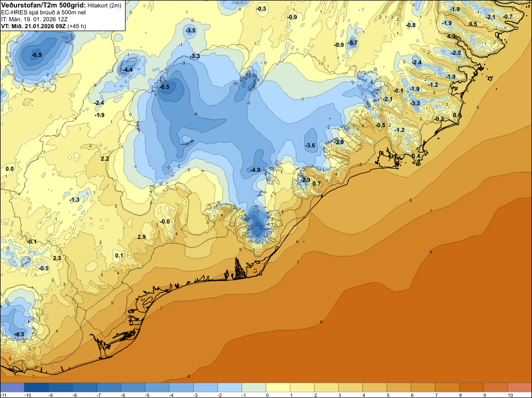The width and height of the screenshot is (532, 398).
Task: Click the '-5' legend tick label
Action: coord(147,395)
